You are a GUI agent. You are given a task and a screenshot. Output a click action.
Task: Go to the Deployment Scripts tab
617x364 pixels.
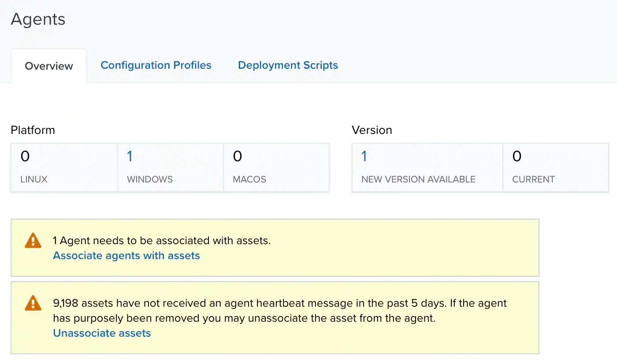coord(288,65)
